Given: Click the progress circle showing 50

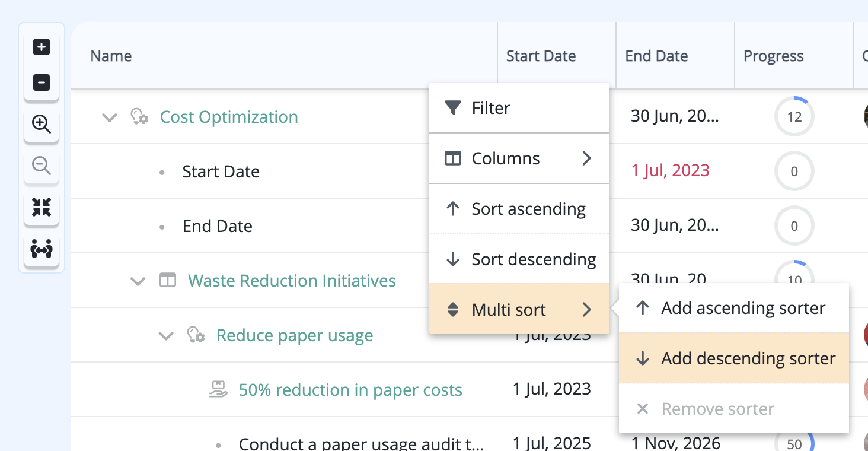Looking at the screenshot, I should (794, 442).
